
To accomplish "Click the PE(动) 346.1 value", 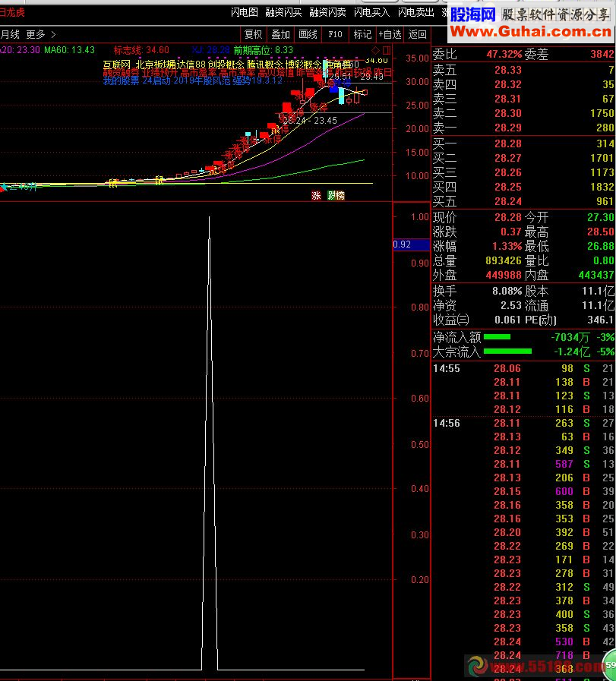I will click(x=600, y=320).
